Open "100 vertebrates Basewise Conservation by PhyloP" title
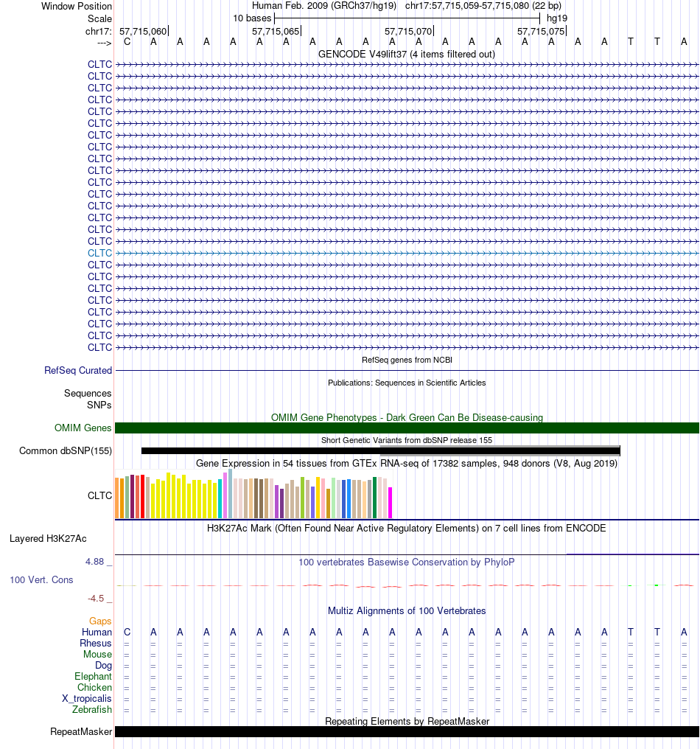 point(407,562)
